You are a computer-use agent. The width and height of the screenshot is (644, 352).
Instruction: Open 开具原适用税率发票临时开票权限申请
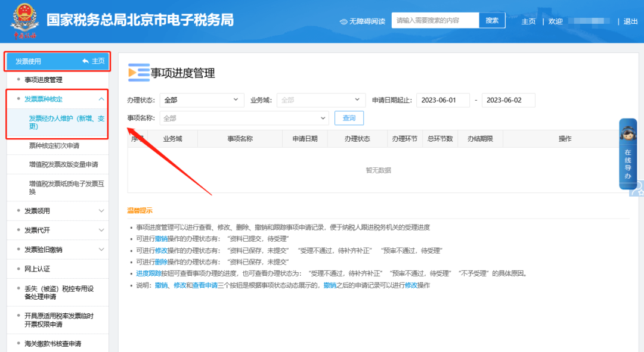tap(58, 320)
